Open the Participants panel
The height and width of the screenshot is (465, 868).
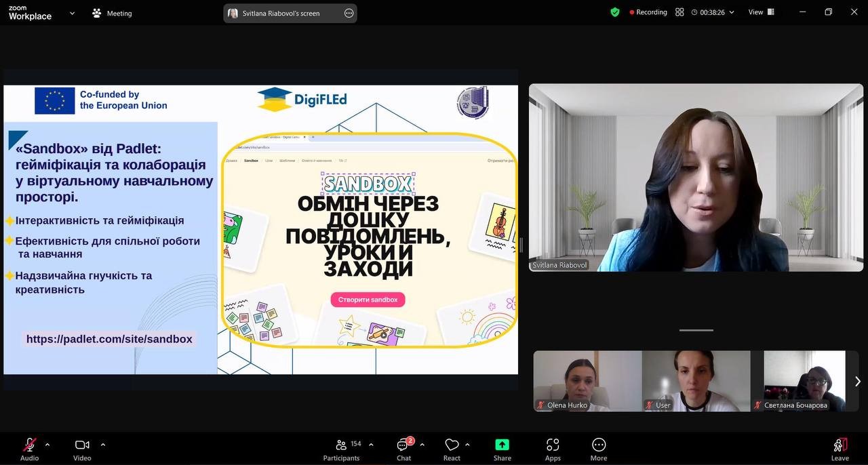341,449
